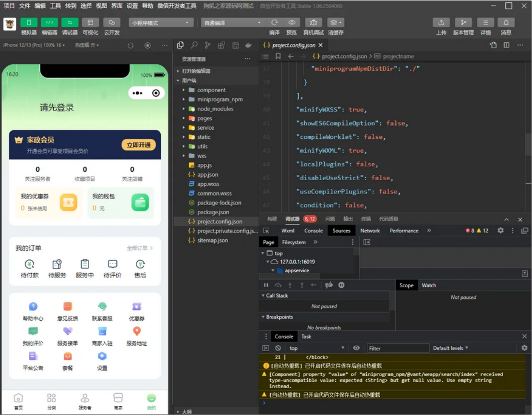Click the 立即开通 membership button in simulator

click(x=138, y=145)
